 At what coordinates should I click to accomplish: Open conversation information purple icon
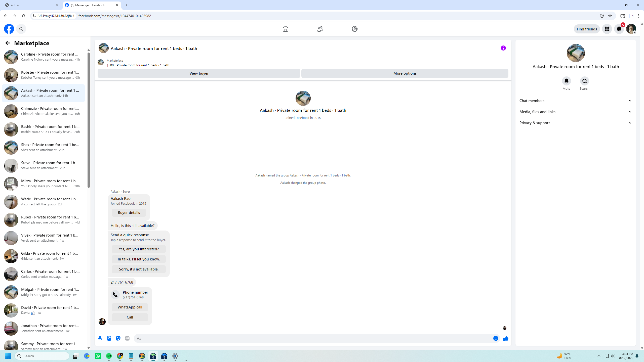(x=503, y=48)
